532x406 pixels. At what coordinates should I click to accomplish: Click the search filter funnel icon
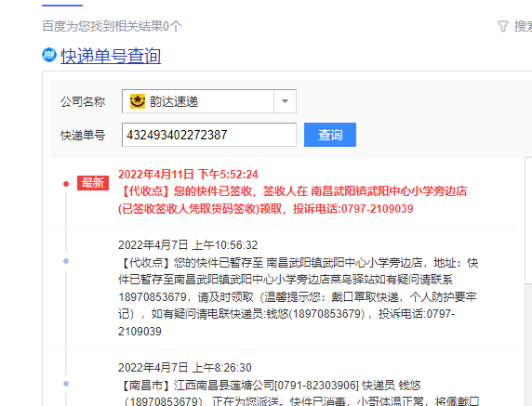point(503,26)
